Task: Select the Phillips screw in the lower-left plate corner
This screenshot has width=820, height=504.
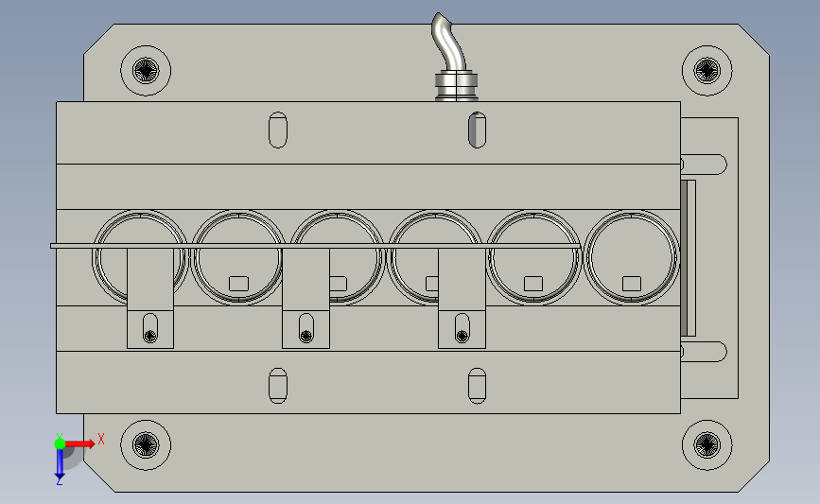Action: pos(146,445)
